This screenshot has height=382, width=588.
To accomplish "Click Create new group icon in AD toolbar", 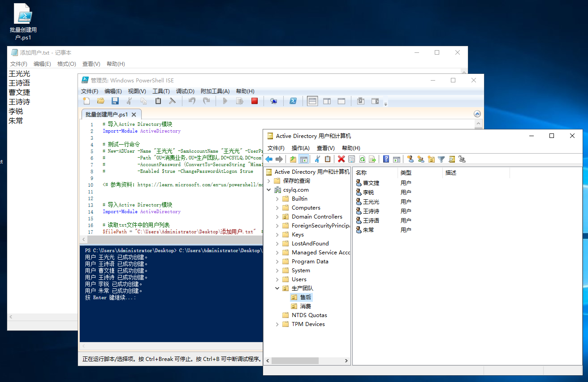I will pyautogui.click(x=420, y=159).
